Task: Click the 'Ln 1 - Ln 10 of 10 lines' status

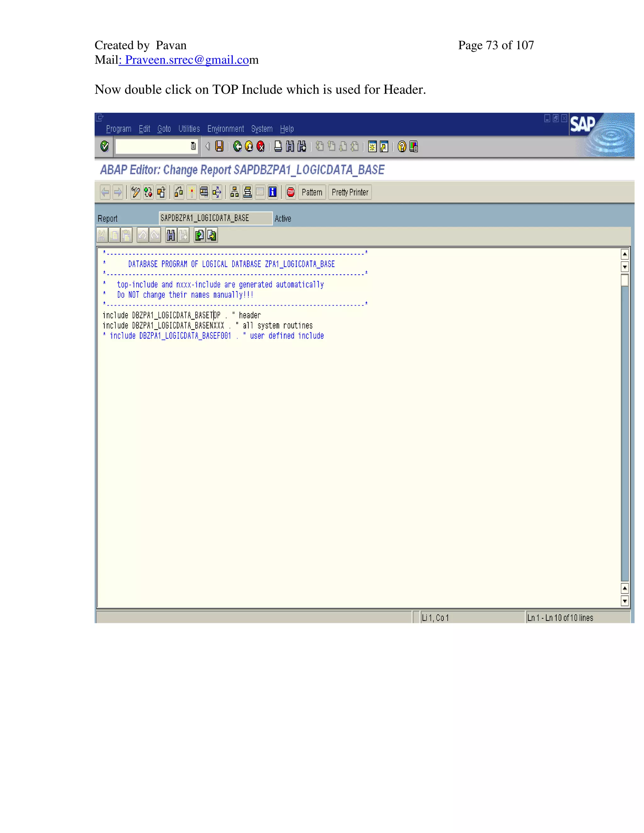Action: point(578,617)
